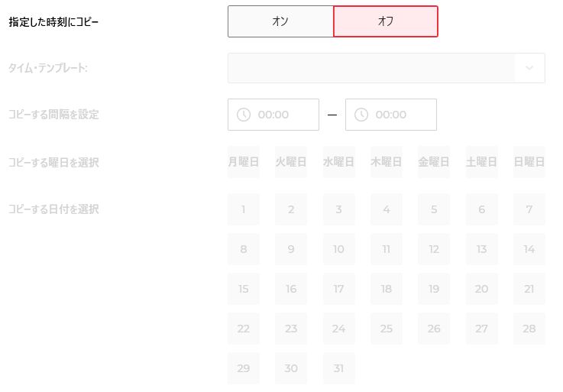Turn on the オン toggle for scheduled copy

[280, 21]
